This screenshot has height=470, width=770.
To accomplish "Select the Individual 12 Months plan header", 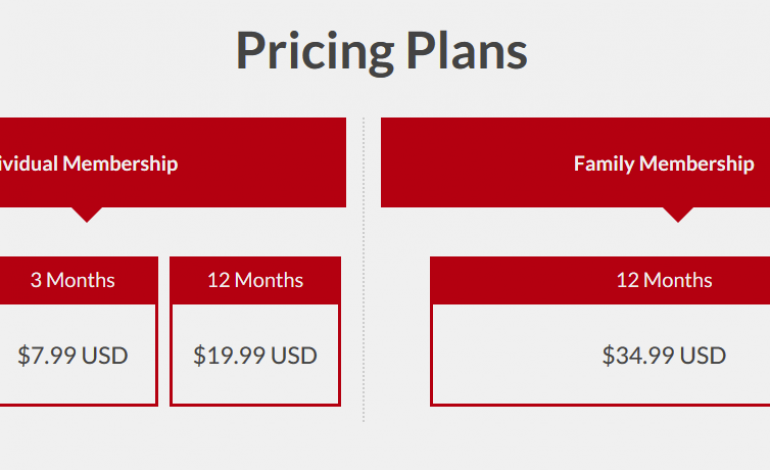I will pyautogui.click(x=255, y=280).
